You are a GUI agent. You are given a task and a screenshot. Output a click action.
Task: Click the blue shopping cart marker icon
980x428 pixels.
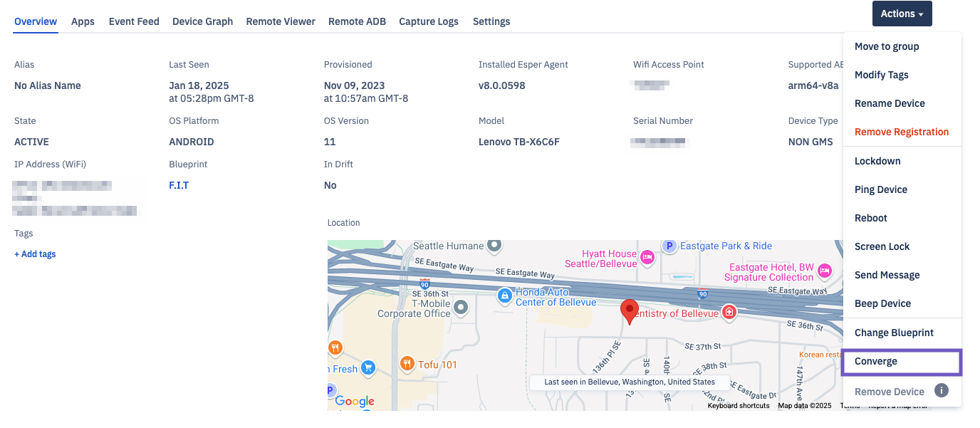(x=367, y=367)
